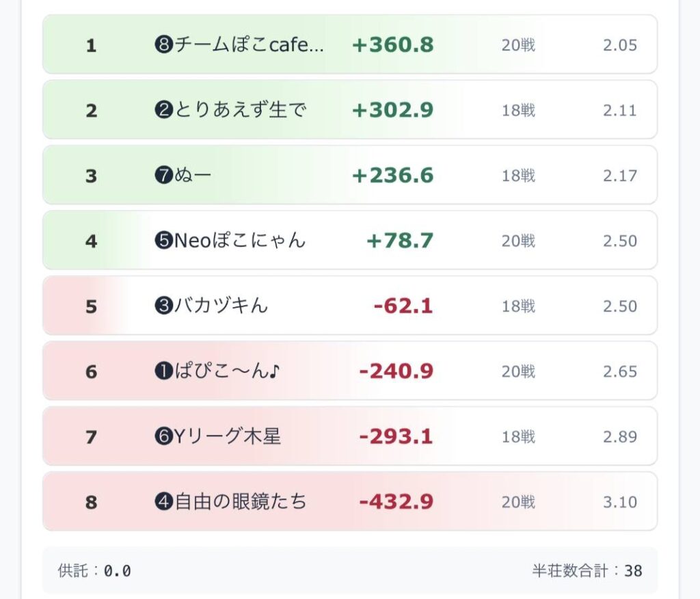The width and height of the screenshot is (700, 599).
Task: Click the circled 7 icon beside ぬー
Action: (x=163, y=176)
